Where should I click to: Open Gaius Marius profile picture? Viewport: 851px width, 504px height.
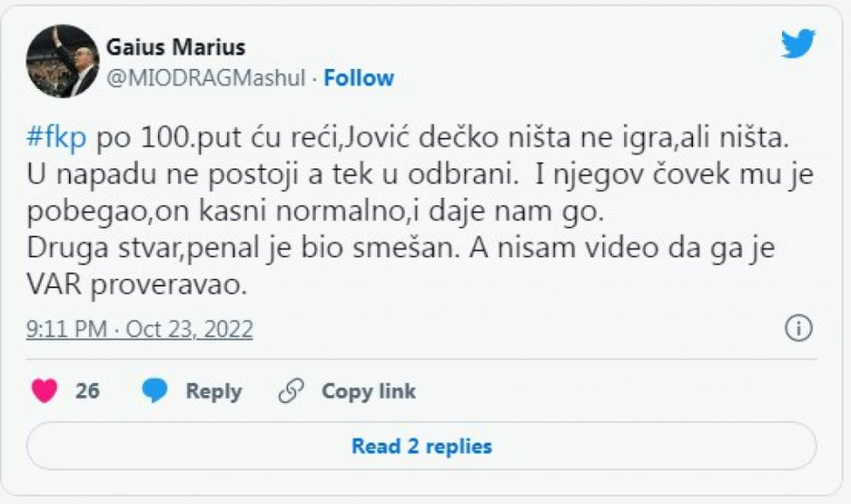tap(62, 61)
